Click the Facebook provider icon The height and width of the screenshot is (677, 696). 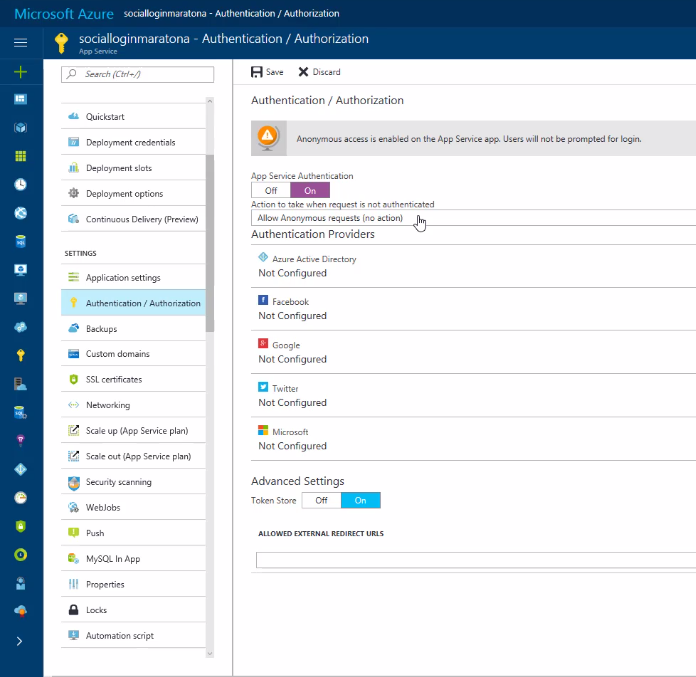[x=263, y=300]
